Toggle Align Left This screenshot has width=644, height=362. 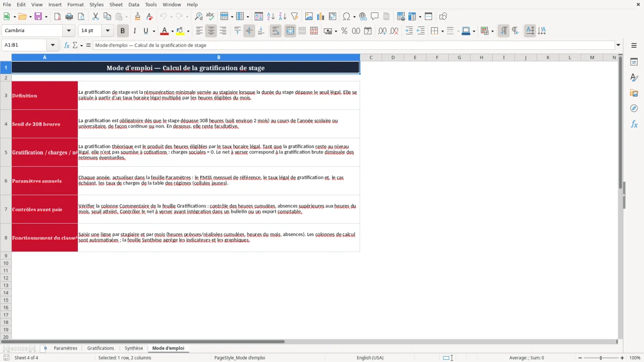click(x=199, y=31)
